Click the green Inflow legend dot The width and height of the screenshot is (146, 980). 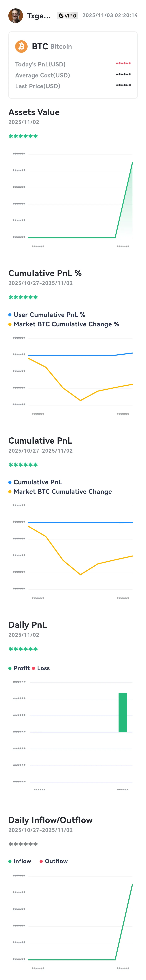point(10,861)
